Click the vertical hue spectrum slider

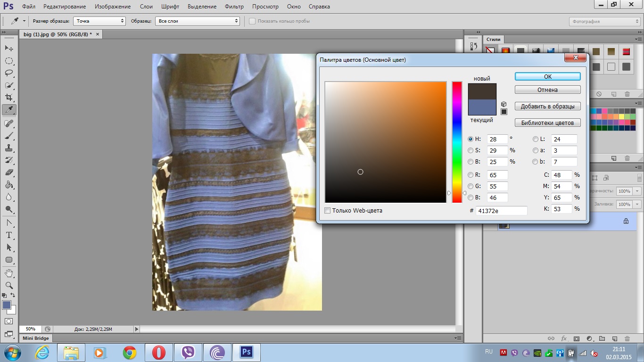(x=457, y=141)
